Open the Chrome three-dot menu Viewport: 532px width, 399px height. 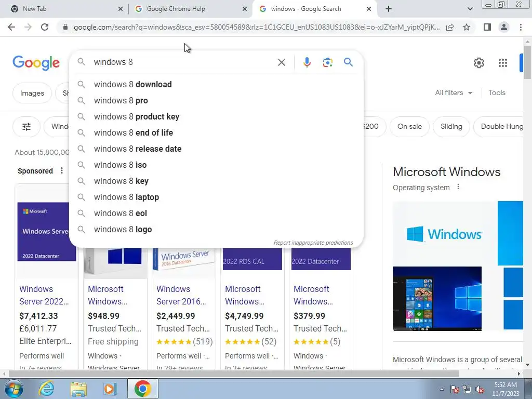[521, 27]
